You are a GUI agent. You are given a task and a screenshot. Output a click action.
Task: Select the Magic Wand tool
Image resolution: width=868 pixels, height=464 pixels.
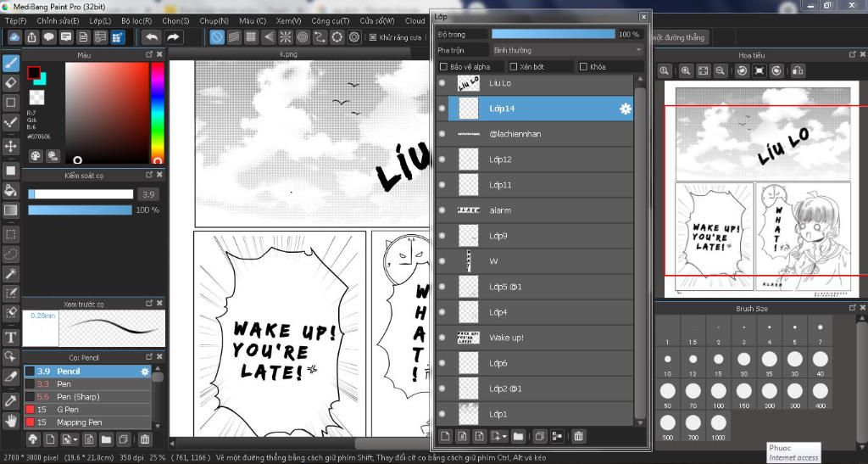pyautogui.click(x=10, y=273)
